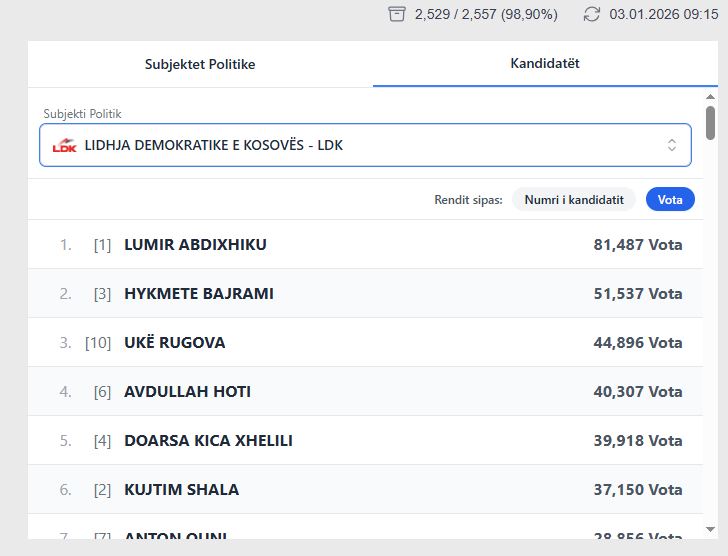Click the vertical scrollbar thumb
Screen dimensions: 728x556
710,122
